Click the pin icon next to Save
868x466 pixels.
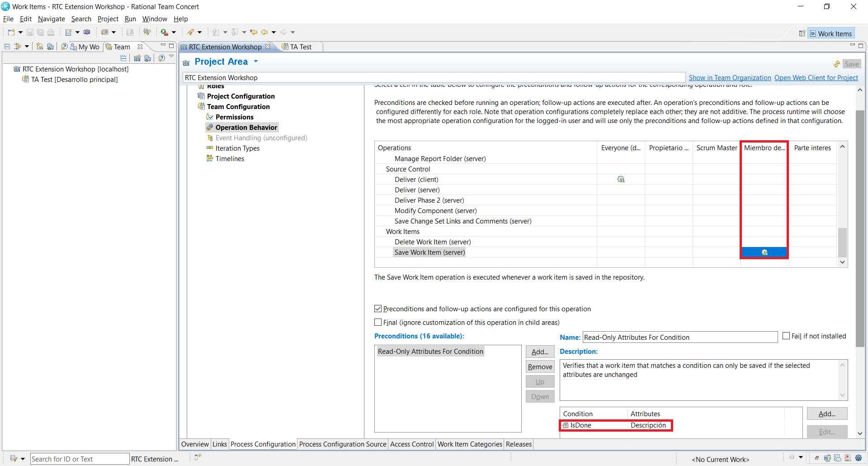tap(837, 64)
